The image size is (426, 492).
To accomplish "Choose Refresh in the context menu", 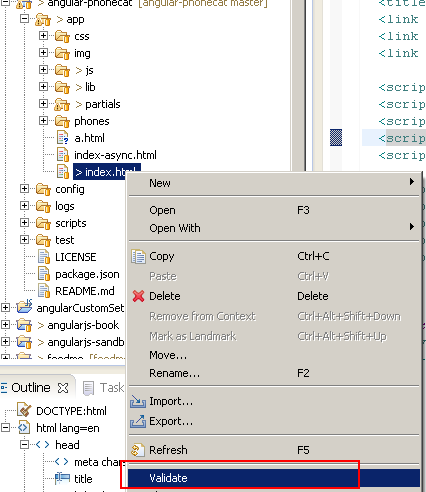I will point(274,450).
